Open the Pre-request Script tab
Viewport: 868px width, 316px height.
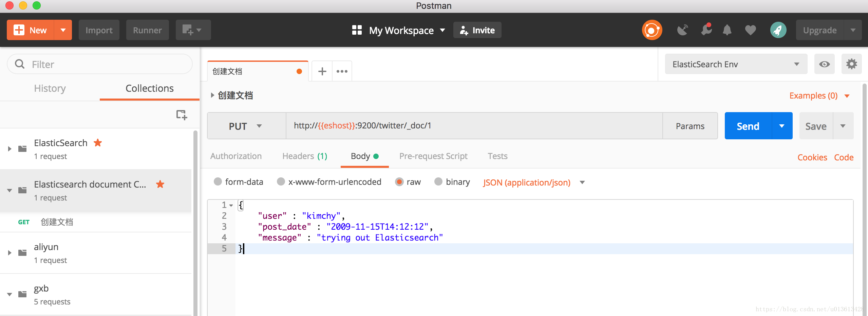coord(433,156)
